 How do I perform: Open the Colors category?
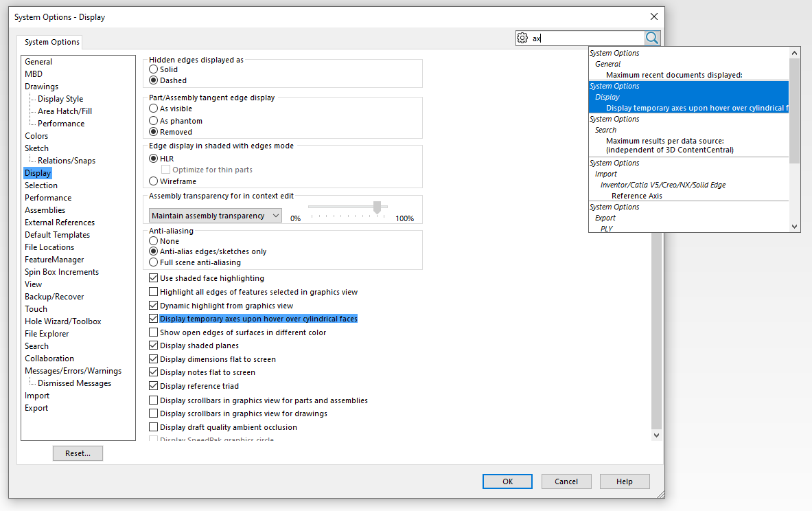point(36,136)
